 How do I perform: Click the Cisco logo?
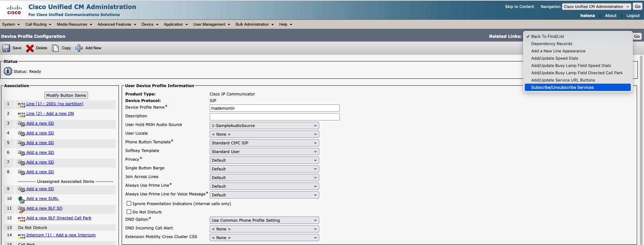pos(14,10)
